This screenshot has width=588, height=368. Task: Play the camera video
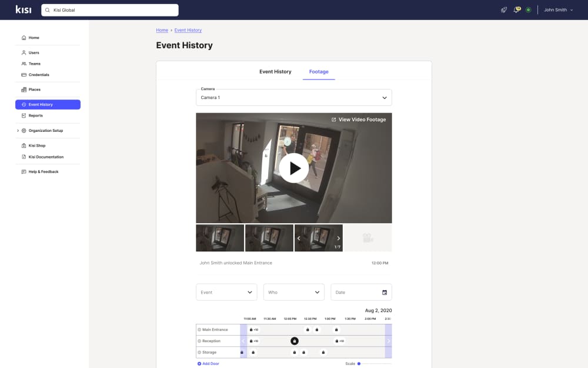click(293, 168)
